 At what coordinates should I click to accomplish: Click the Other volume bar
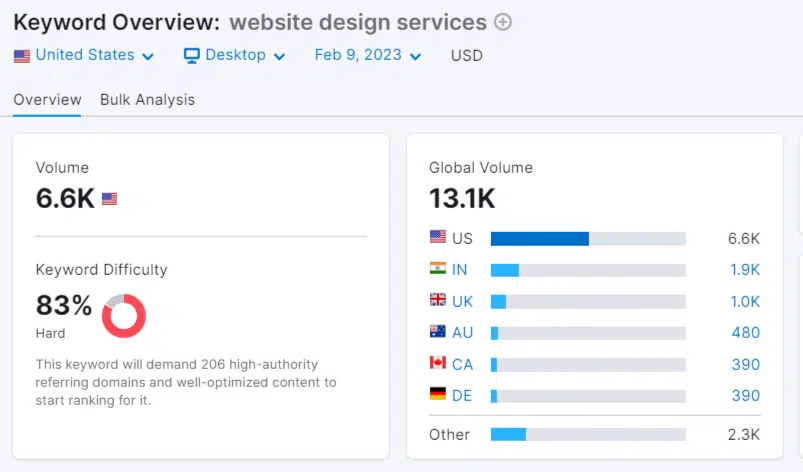point(588,434)
